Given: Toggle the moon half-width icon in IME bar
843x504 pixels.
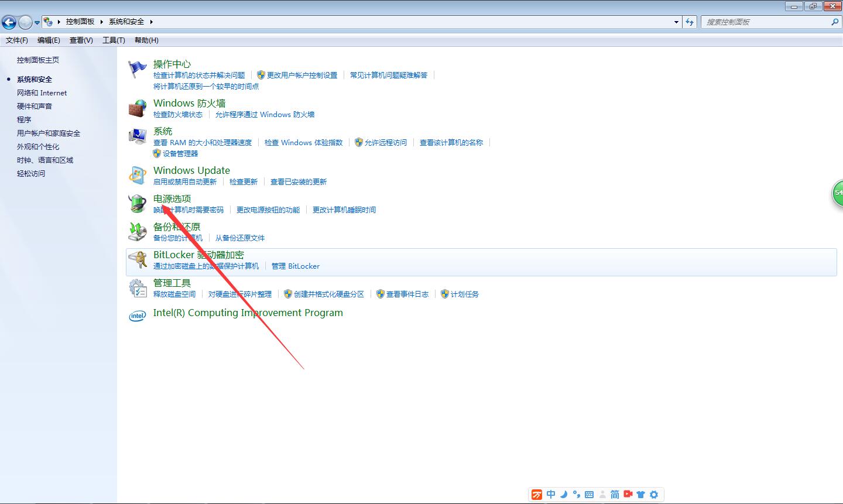Looking at the screenshot, I should pyautogui.click(x=564, y=495).
